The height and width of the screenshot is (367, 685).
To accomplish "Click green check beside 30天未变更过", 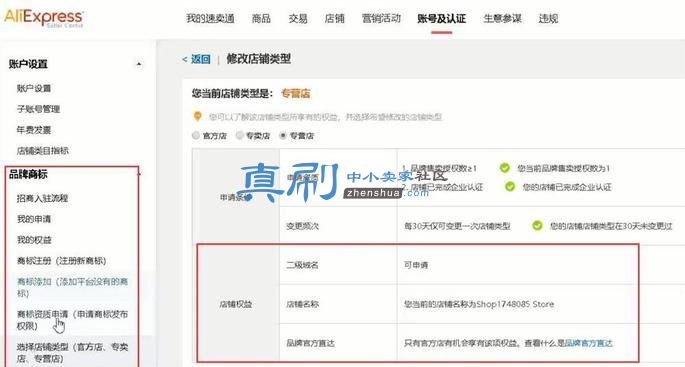I will coord(537,226).
